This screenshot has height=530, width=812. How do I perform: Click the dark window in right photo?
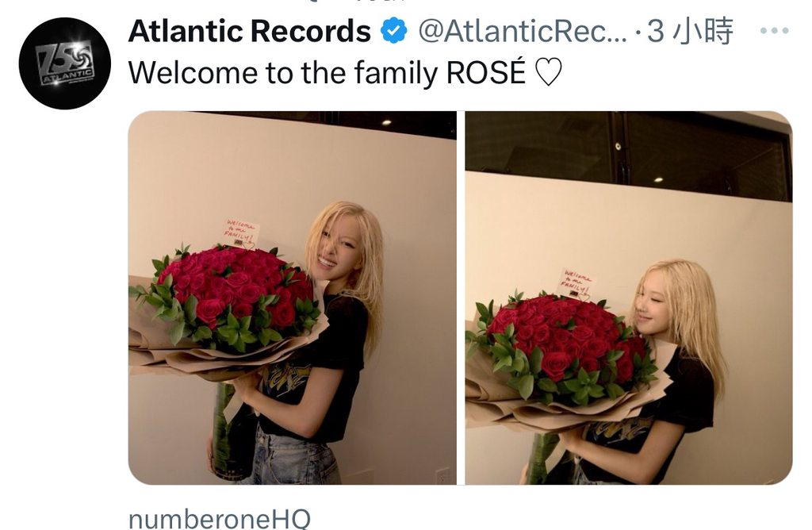(629, 156)
